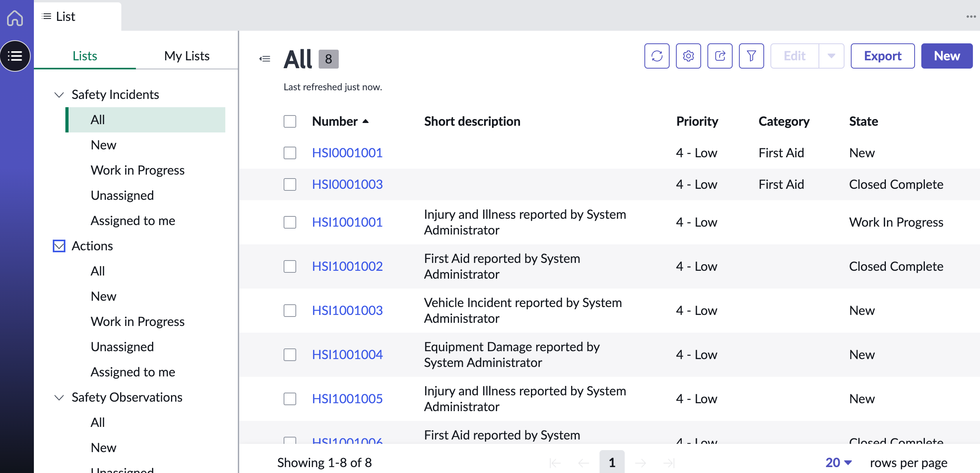Open record HSI0001001 link
The image size is (980, 473).
[347, 153]
